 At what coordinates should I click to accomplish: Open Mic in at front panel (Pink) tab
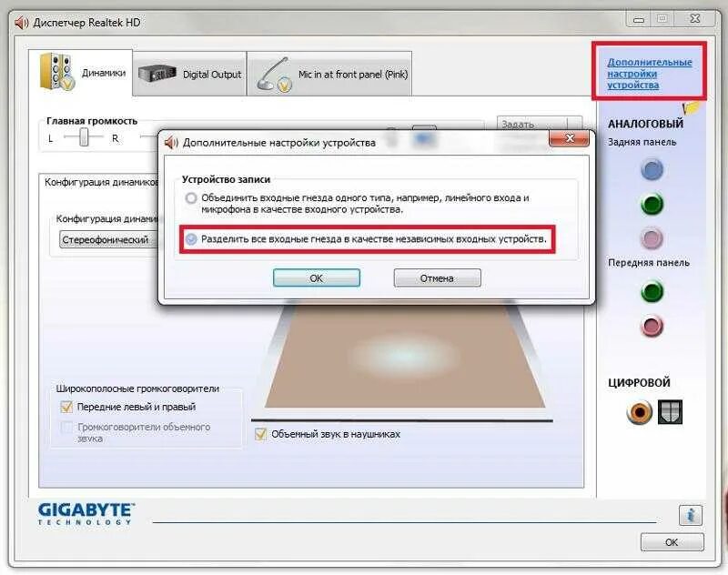tap(329, 74)
